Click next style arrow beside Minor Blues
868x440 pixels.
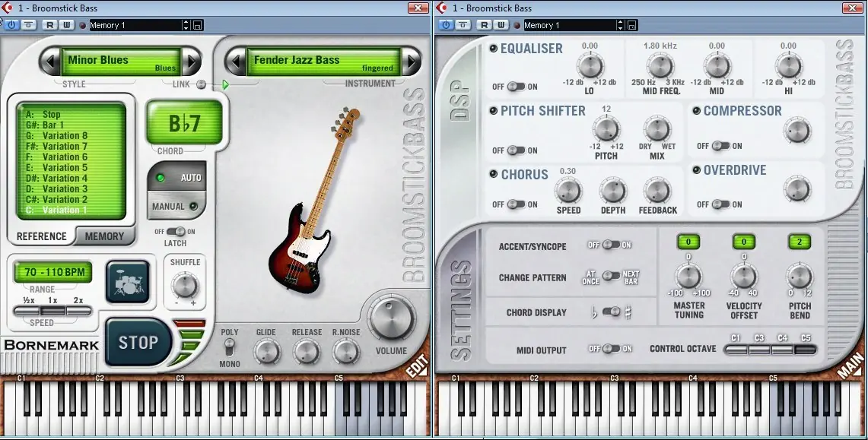tap(192, 62)
